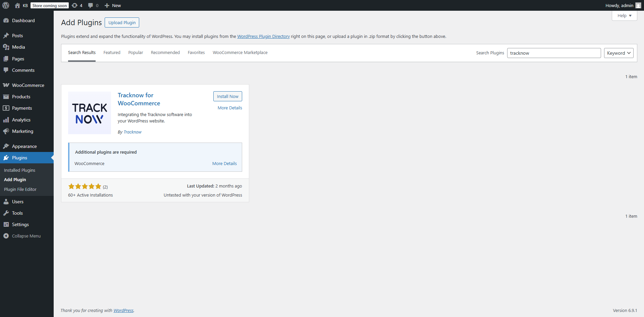Open the Appearance menu item
Screen dimensions: 644x317
(x=24, y=146)
